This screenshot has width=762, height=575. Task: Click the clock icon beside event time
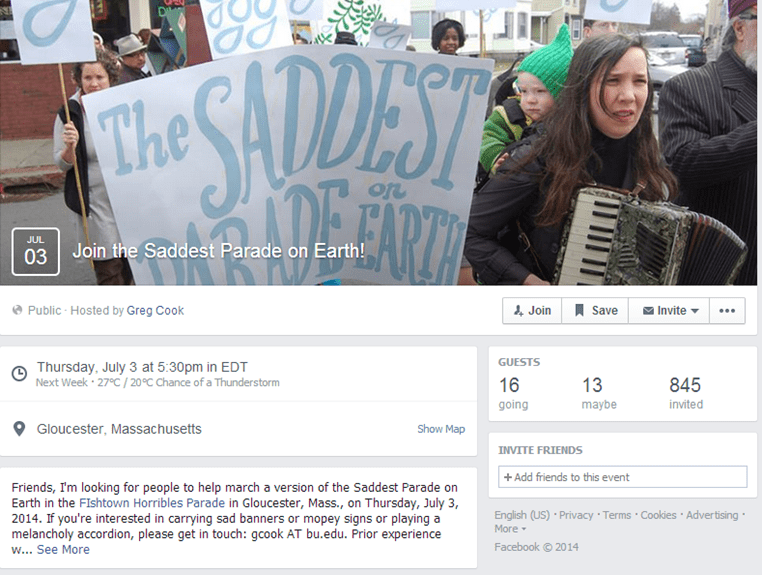tap(19, 373)
